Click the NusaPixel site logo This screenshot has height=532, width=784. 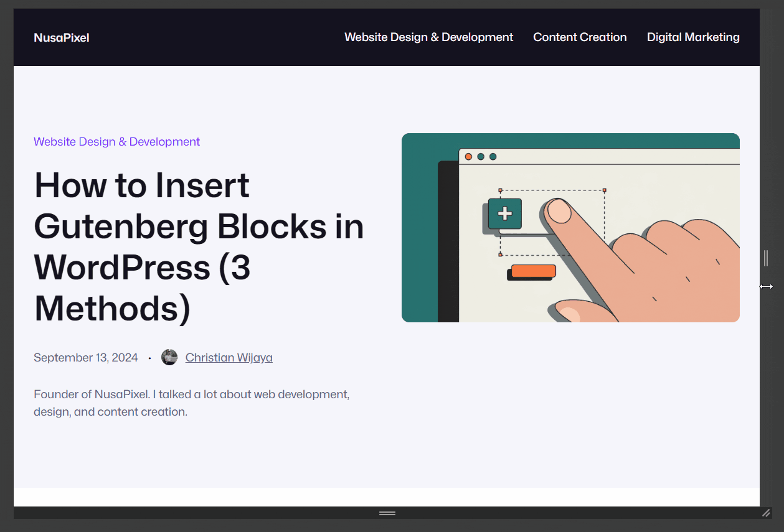coord(62,38)
